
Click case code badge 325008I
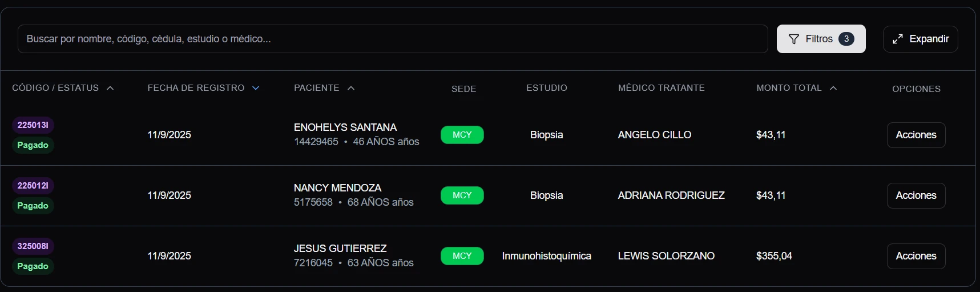(33, 246)
